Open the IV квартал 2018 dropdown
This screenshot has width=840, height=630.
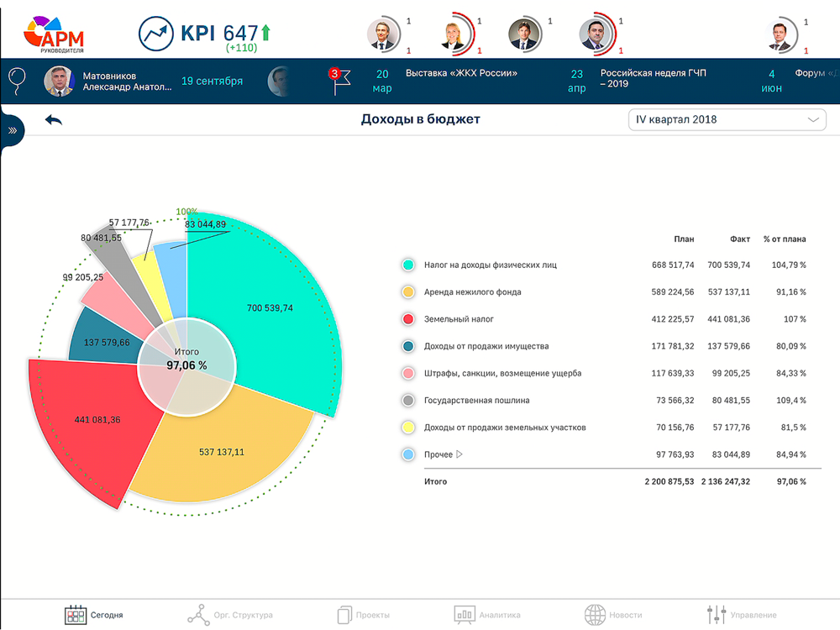click(727, 120)
